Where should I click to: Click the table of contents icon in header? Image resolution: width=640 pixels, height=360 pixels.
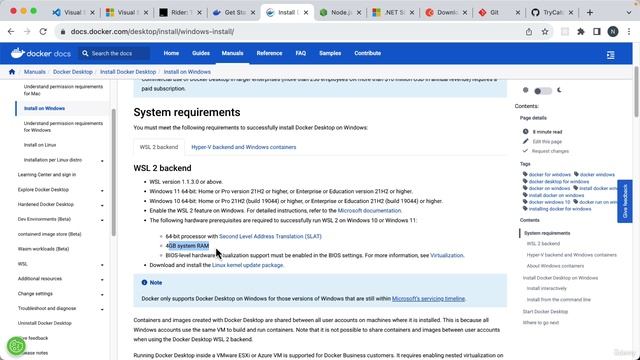(x=611, y=55)
